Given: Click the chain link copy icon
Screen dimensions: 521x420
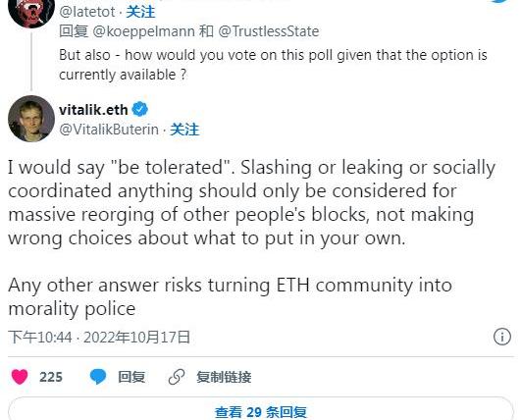Looking at the screenshot, I should click(177, 377).
